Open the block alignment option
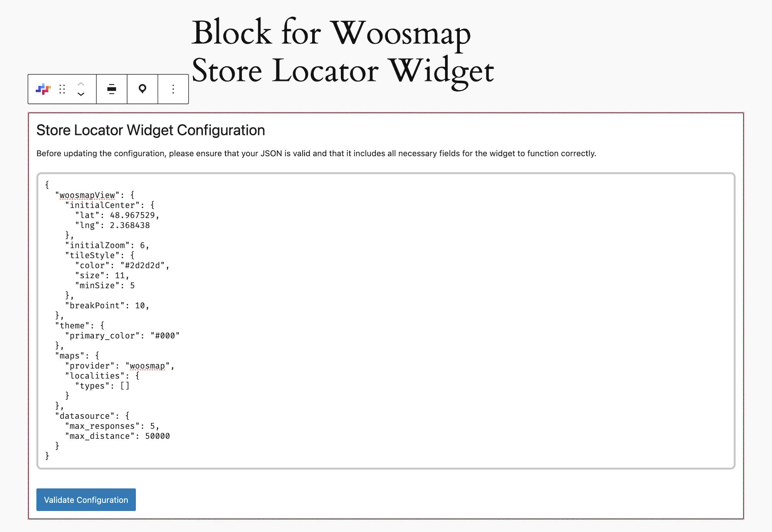772x532 pixels. click(x=112, y=89)
